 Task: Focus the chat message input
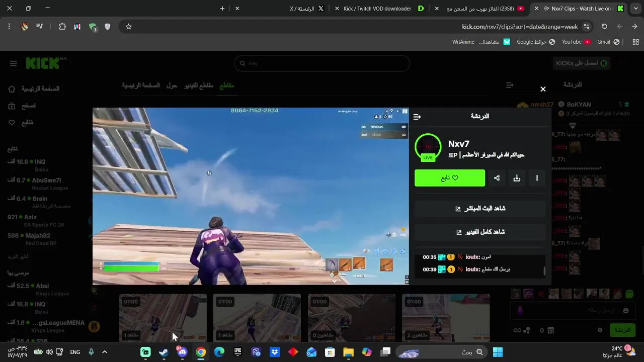coord(572,311)
